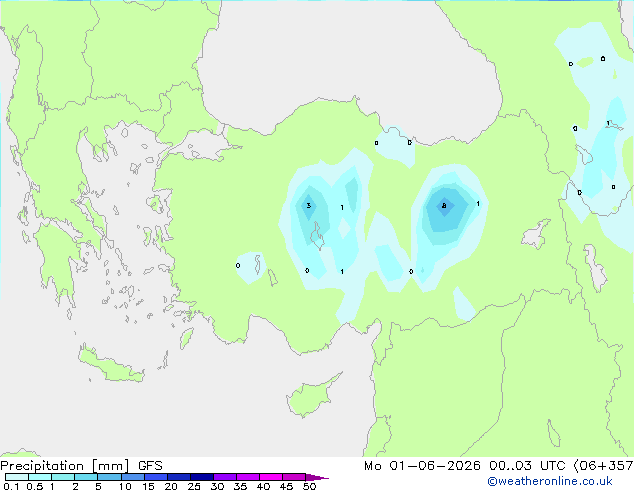634x490 pixels.
Task: Open the weatheronline.co.uk watermark link
Action: point(550,481)
